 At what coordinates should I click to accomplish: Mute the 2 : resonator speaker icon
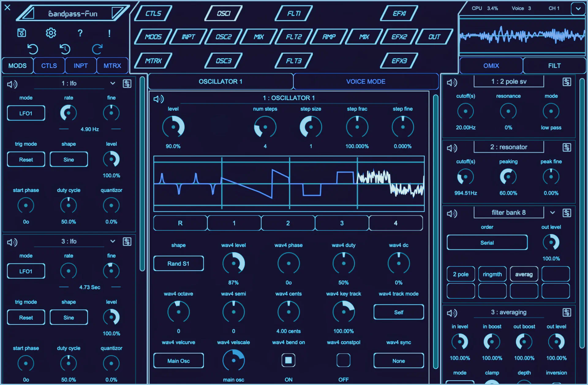click(x=452, y=148)
